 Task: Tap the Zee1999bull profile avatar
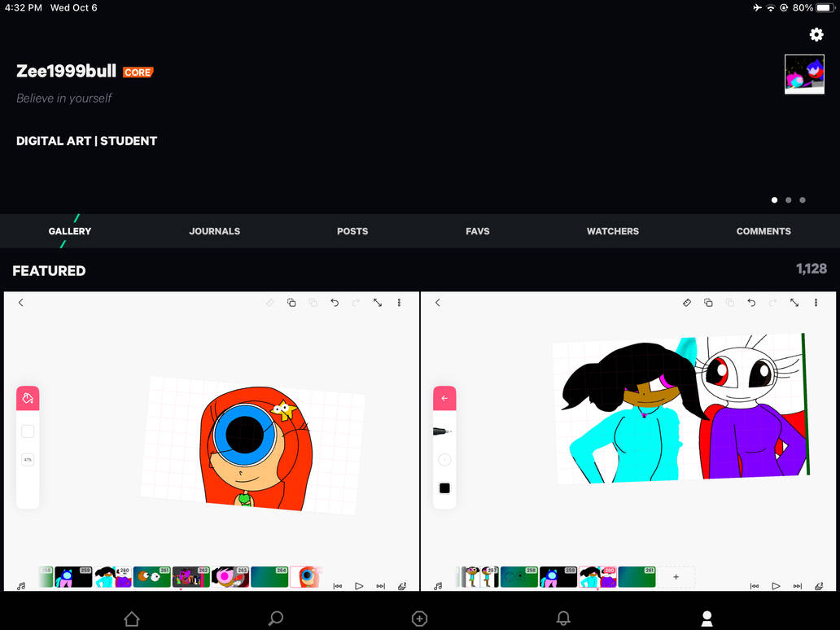(x=804, y=74)
